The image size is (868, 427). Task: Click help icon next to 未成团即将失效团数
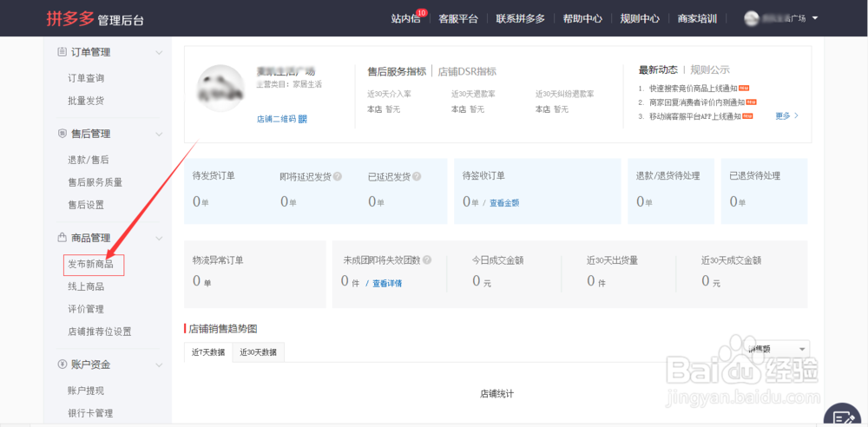427,259
